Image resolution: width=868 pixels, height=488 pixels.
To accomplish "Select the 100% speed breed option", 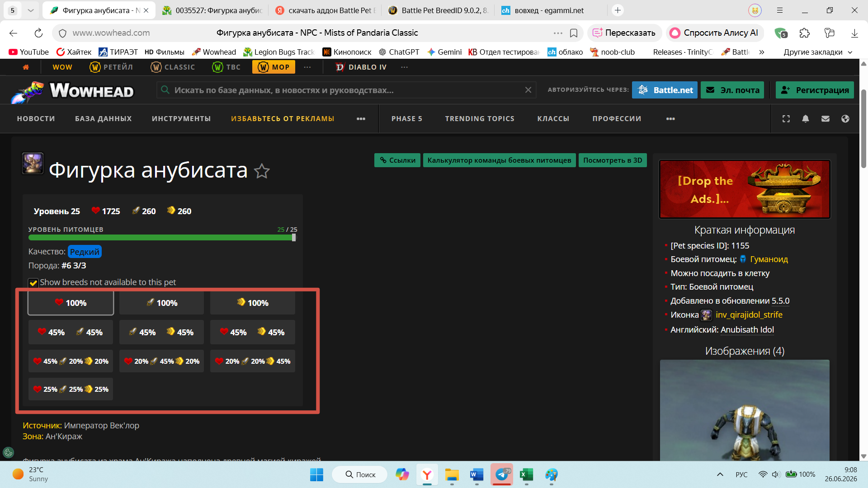I will click(252, 303).
